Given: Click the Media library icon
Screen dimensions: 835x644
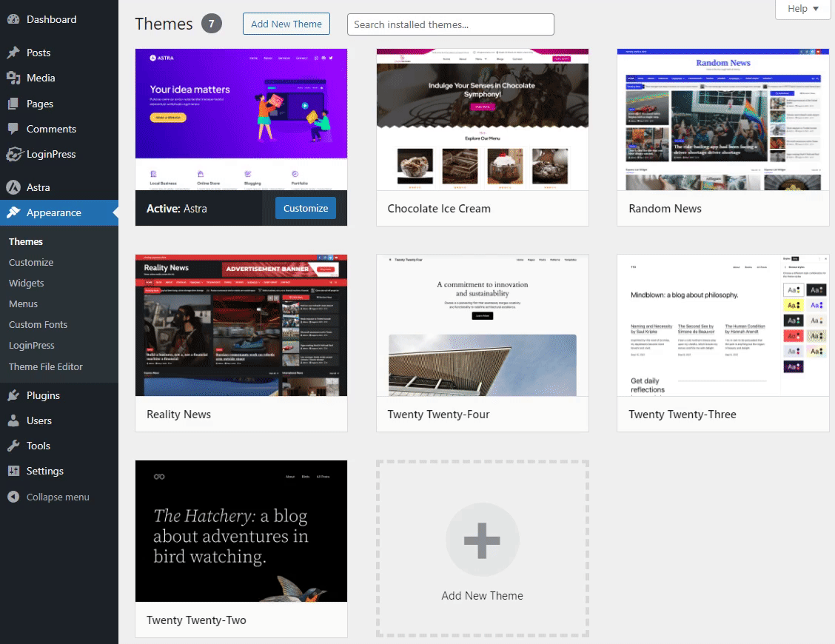Looking at the screenshot, I should tap(13, 78).
